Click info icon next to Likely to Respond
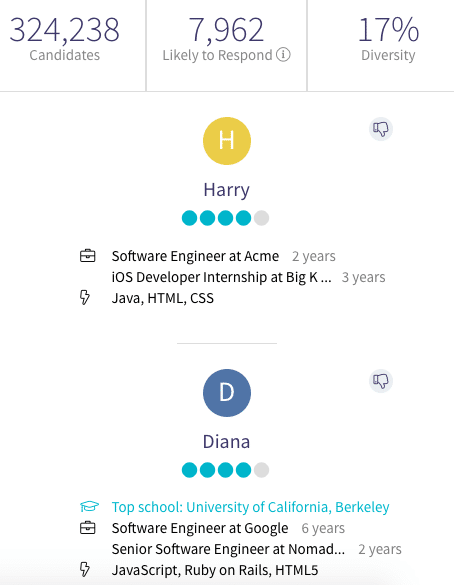Viewport: 454px width, 585px height. click(x=284, y=55)
